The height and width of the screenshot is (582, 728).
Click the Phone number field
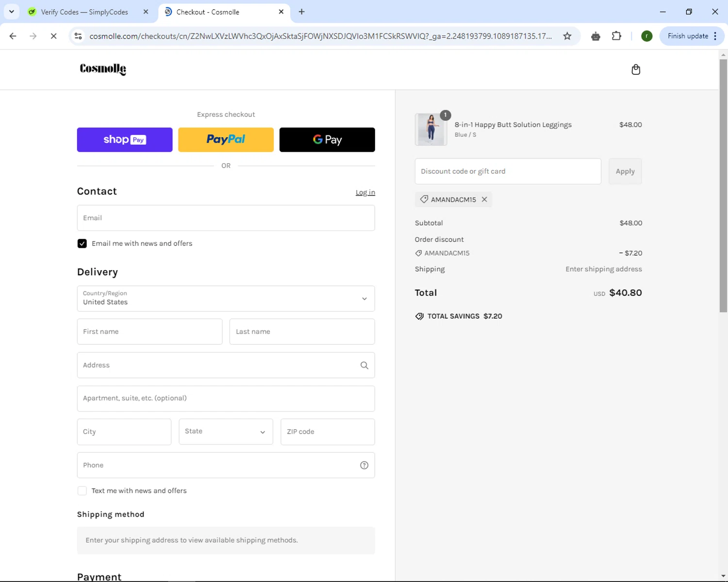pos(226,465)
